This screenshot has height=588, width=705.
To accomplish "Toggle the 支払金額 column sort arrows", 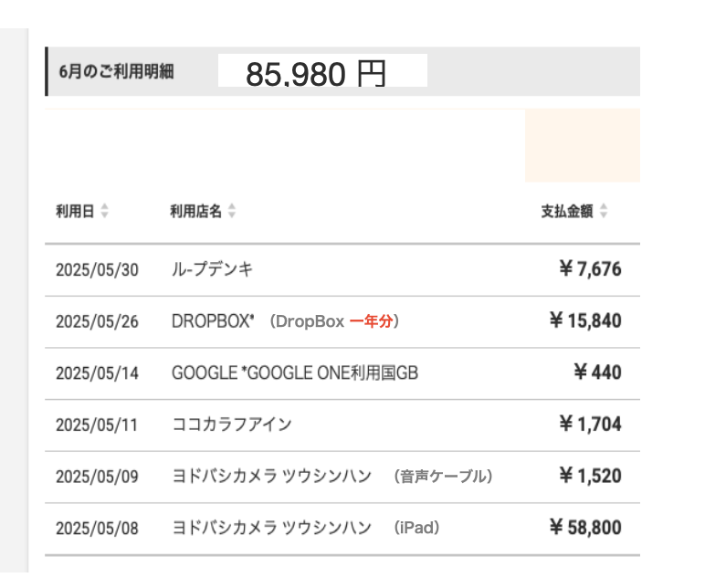I will [x=604, y=212].
